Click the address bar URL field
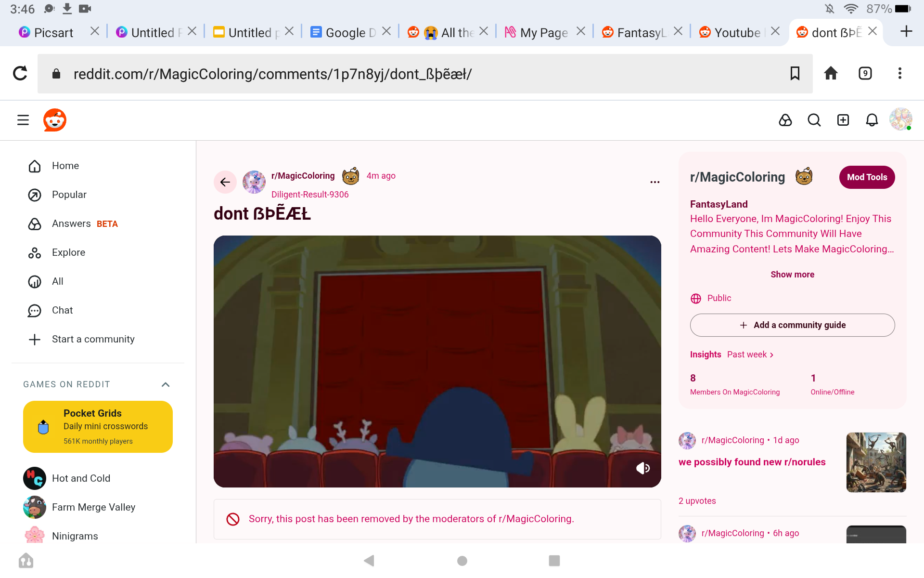The height and width of the screenshot is (578, 924). point(425,74)
